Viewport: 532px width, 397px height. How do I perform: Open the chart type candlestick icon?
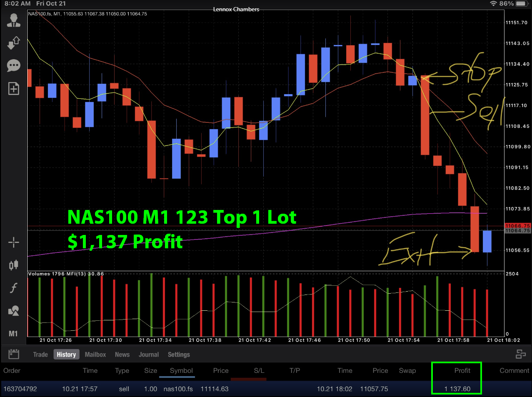click(x=14, y=265)
